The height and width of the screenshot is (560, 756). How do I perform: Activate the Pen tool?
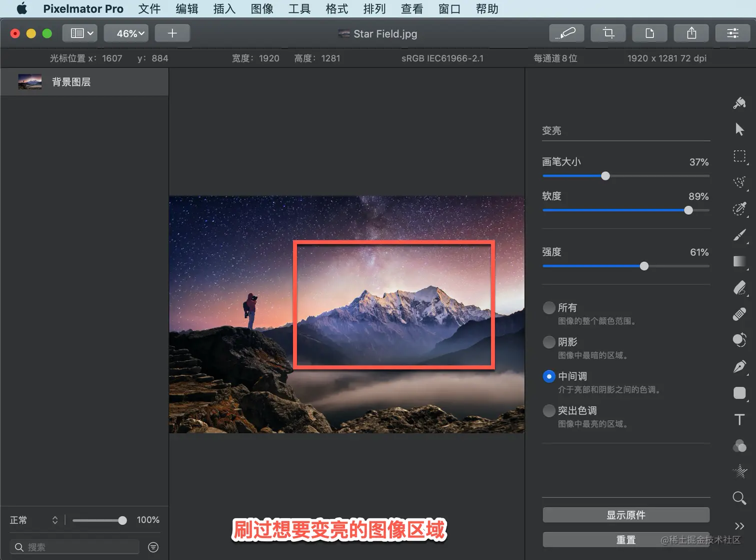point(739,367)
